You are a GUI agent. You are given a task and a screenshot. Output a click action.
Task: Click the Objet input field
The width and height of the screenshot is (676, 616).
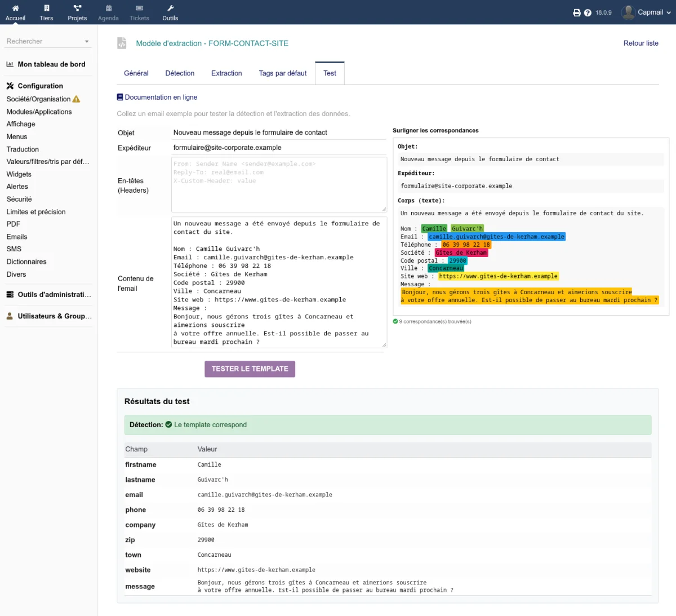click(x=279, y=132)
